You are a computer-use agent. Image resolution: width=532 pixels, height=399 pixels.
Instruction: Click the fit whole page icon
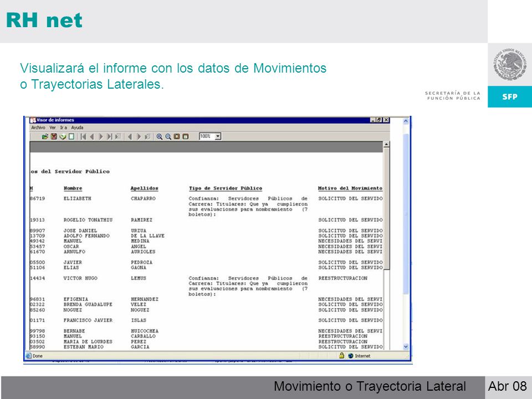tap(177, 136)
